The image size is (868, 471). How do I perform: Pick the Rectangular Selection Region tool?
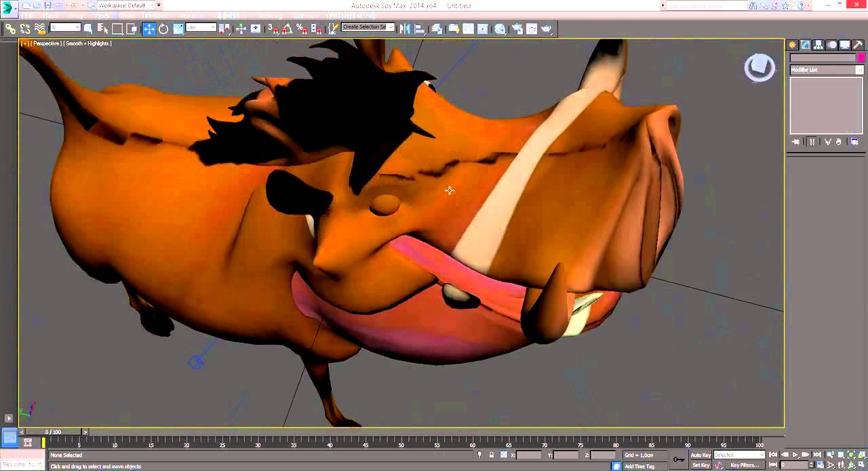[x=117, y=29]
